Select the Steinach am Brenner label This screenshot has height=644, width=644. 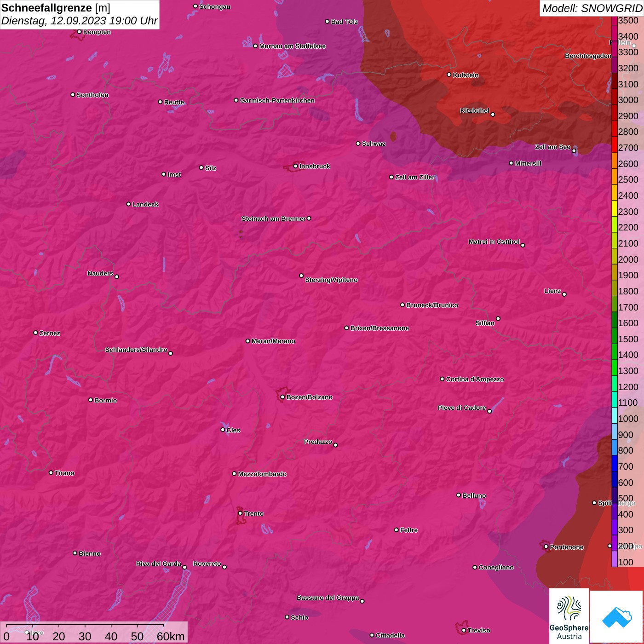tap(273, 218)
